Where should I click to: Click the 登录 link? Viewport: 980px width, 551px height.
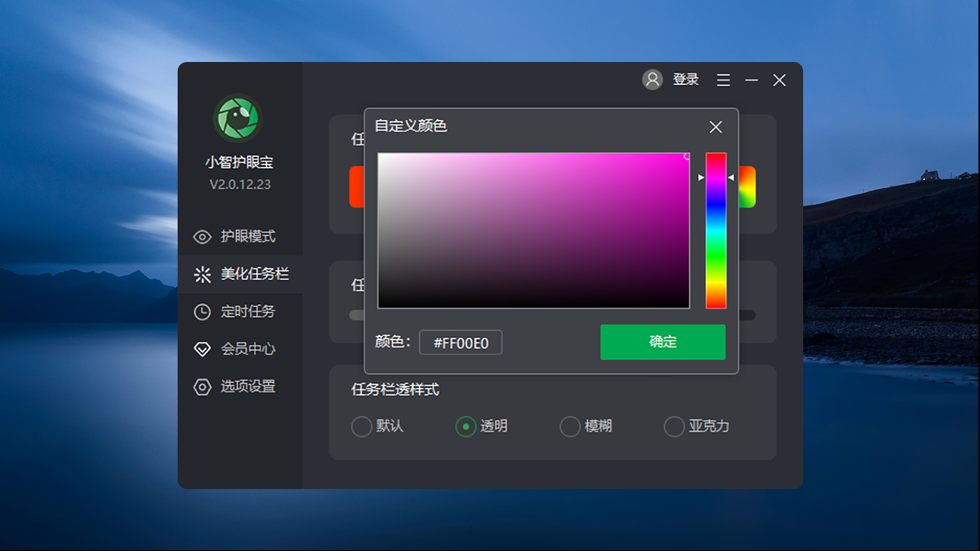pos(686,80)
